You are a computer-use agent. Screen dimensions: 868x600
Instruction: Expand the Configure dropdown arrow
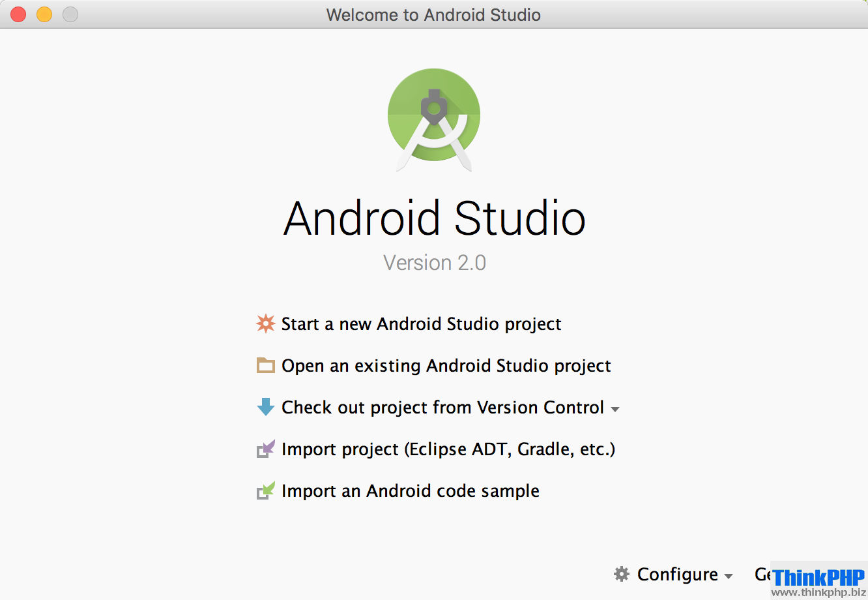coord(729,577)
